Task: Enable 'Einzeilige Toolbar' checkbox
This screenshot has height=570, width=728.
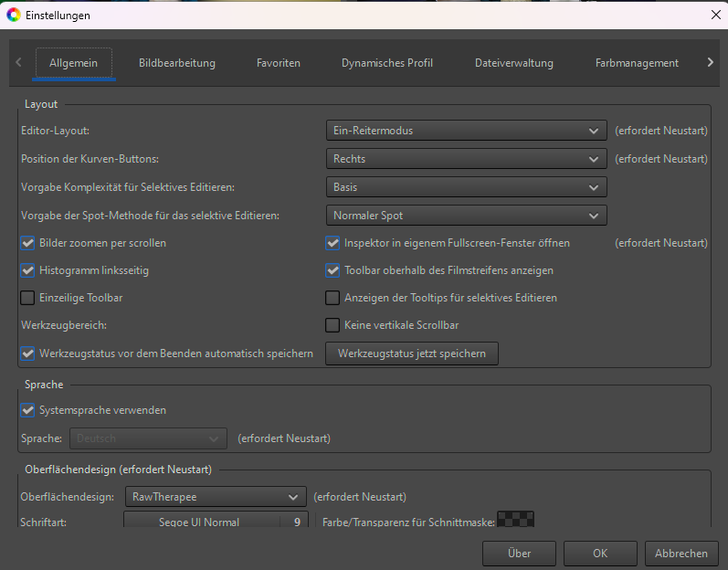Action: coord(27,298)
